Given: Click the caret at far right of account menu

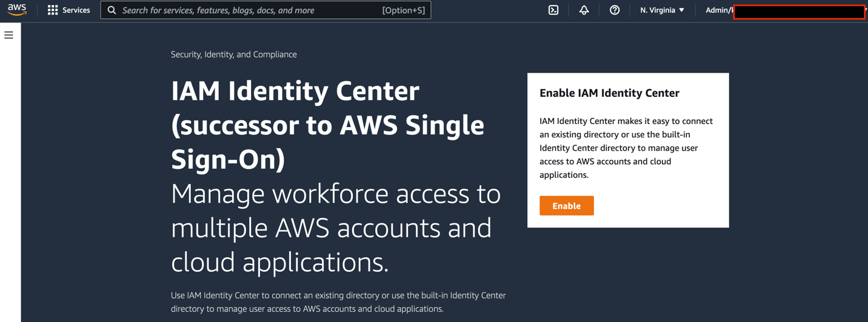Looking at the screenshot, I should coord(866,10).
